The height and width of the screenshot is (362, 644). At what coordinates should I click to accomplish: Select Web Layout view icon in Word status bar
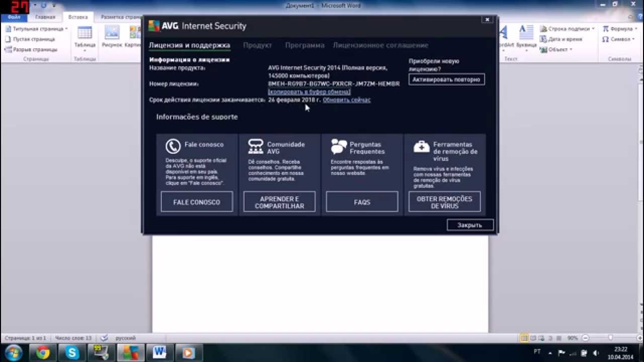pos(542,338)
